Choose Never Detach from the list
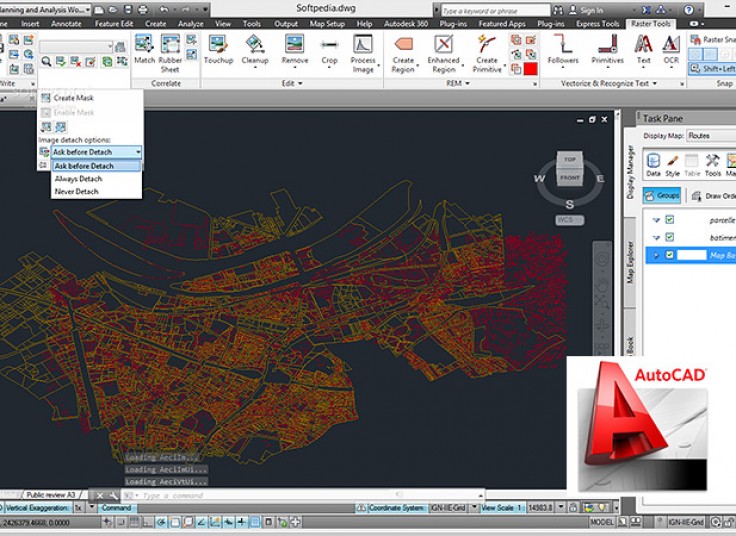The height and width of the screenshot is (536, 736). 76,191
